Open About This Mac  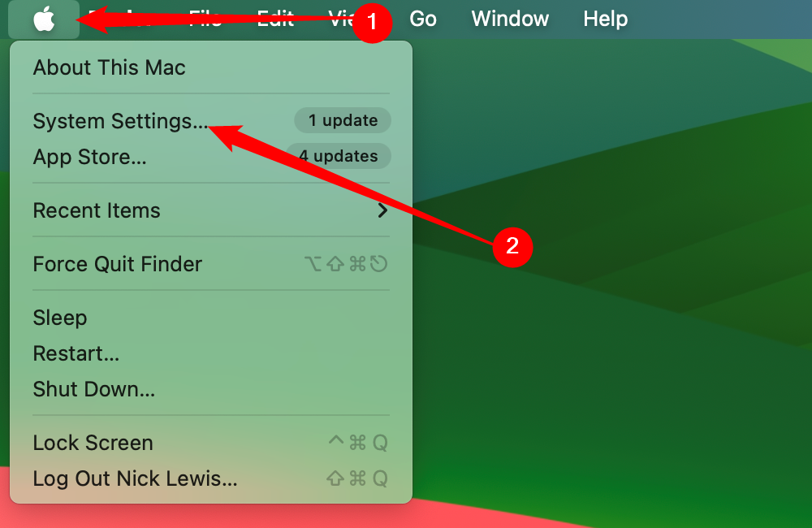[x=211, y=68]
